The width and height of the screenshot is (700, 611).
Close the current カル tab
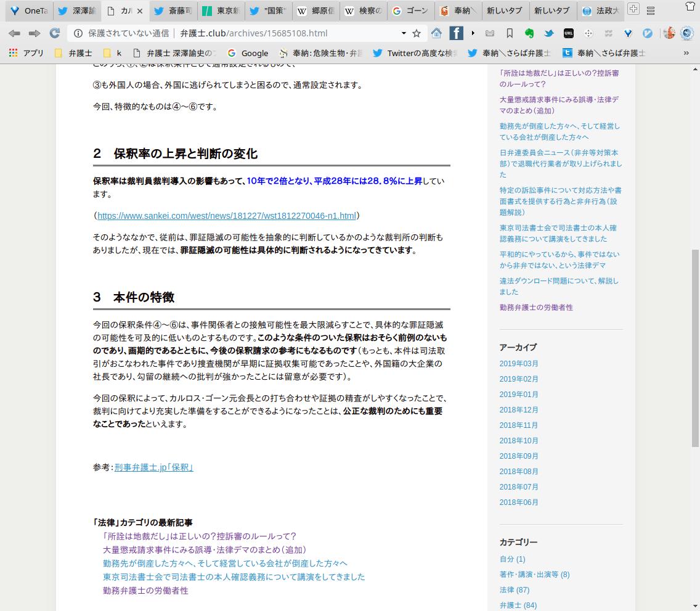[140, 10]
